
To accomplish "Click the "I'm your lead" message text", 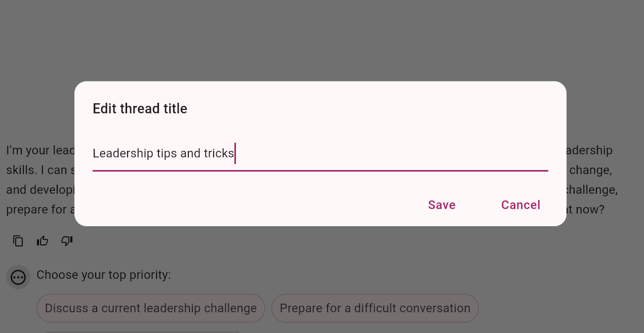I will click(x=41, y=150).
